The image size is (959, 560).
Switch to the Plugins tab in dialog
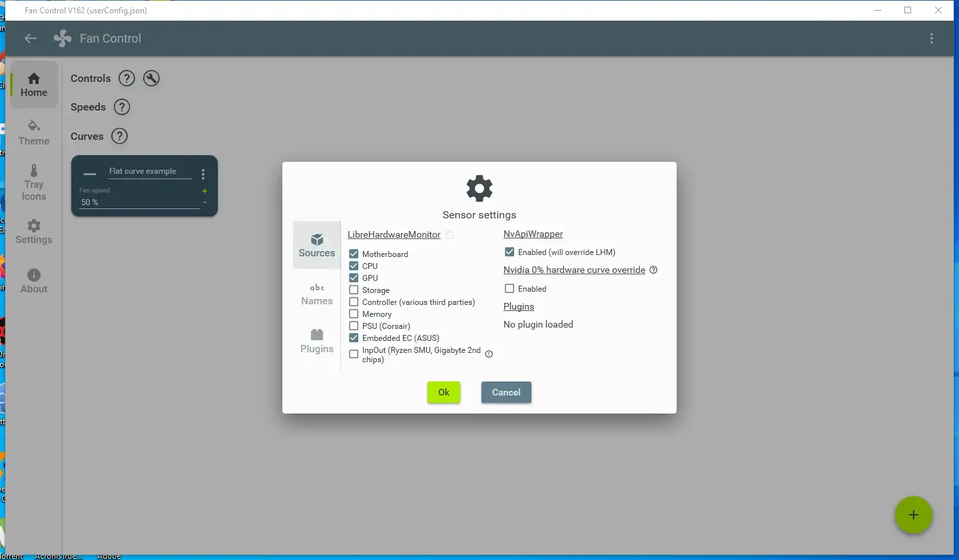(317, 342)
